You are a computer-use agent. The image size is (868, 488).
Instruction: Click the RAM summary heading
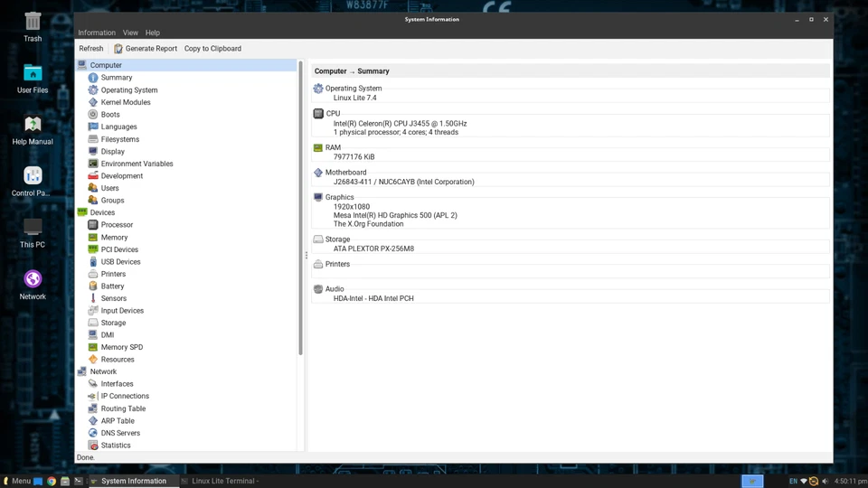333,147
